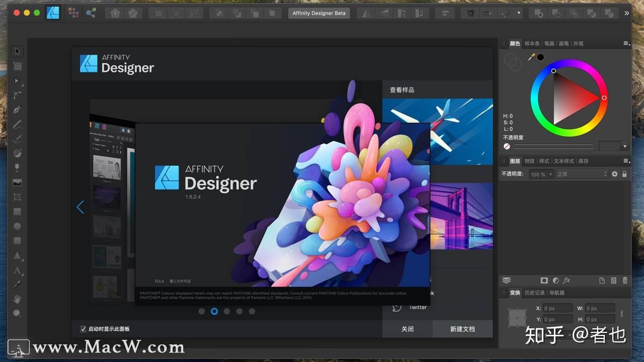Switch to the 历史记录 tab
644x362 pixels.
(x=534, y=293)
